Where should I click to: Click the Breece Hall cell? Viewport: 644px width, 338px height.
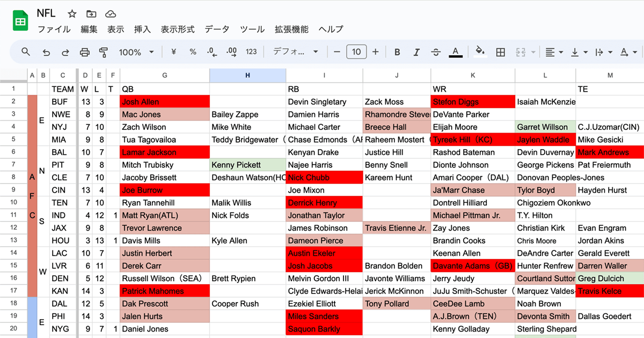click(x=397, y=127)
